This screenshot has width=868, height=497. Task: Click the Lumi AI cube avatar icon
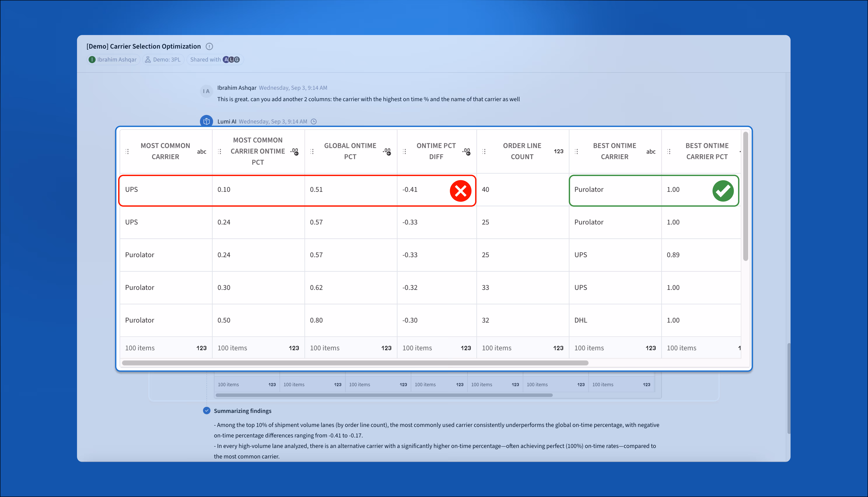pyautogui.click(x=206, y=121)
